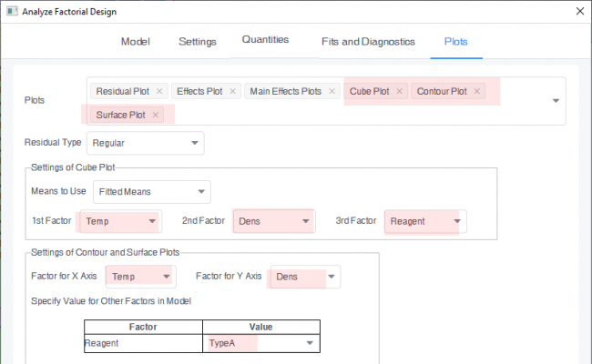Switch to the Model tab

pyautogui.click(x=135, y=42)
